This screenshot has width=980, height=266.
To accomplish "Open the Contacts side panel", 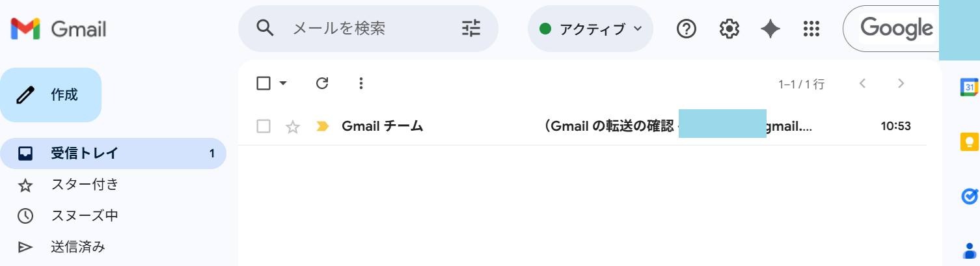I will coord(969,250).
